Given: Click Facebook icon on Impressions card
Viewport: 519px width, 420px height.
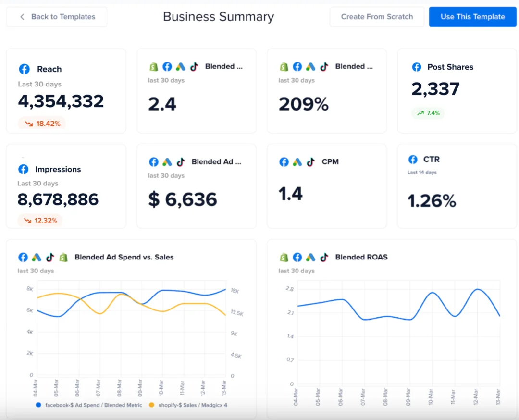Looking at the screenshot, I should (23, 170).
